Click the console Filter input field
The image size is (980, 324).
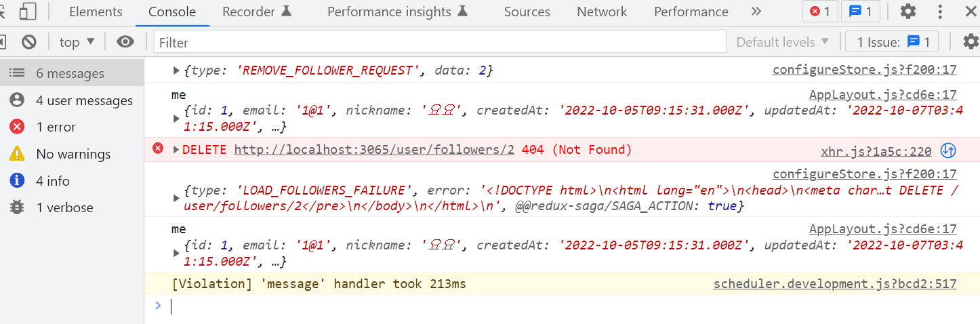tap(441, 42)
